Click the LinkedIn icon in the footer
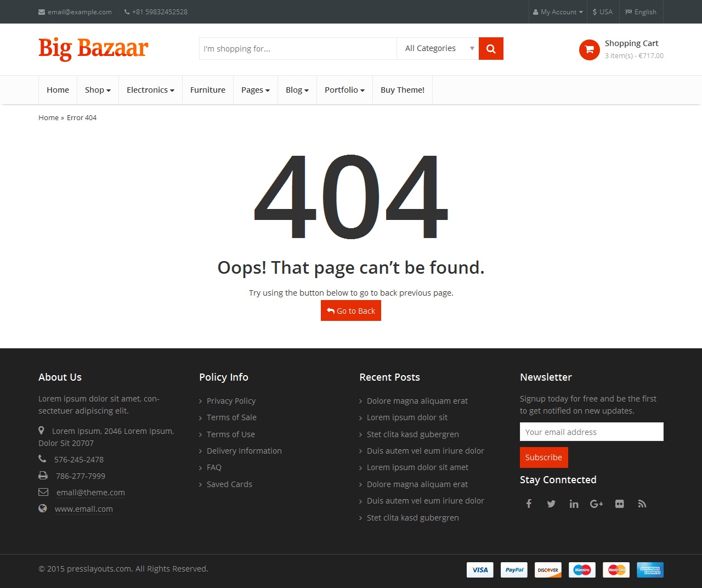 [x=574, y=504]
